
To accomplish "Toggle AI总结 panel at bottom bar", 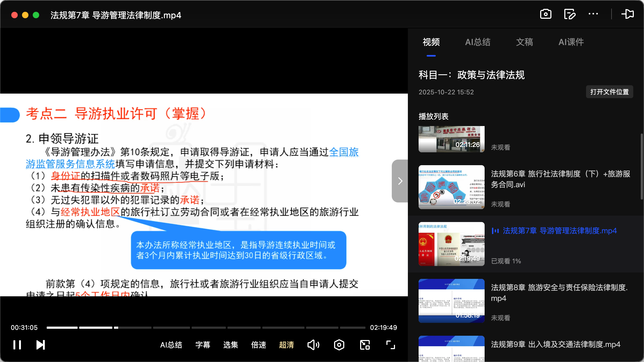I will tap(171, 345).
